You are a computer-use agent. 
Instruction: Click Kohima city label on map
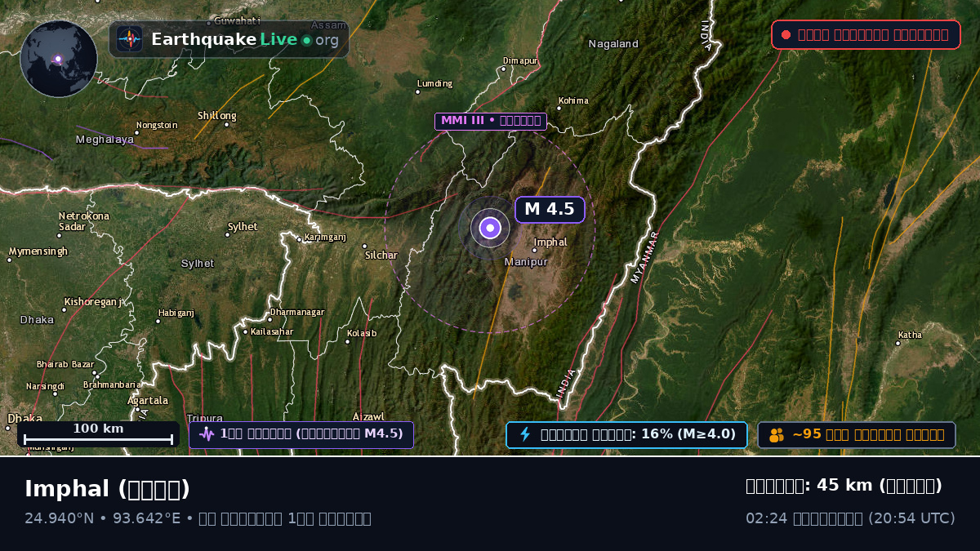point(573,101)
